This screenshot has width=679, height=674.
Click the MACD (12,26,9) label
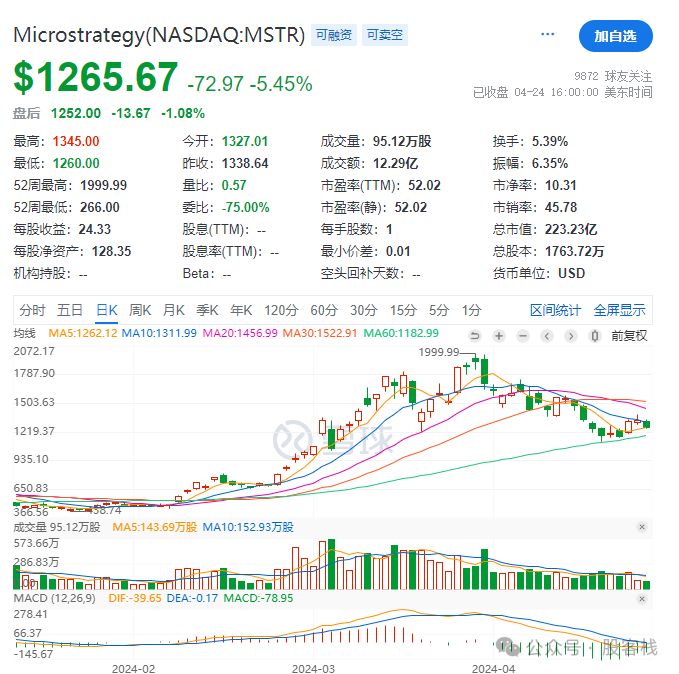point(55,598)
